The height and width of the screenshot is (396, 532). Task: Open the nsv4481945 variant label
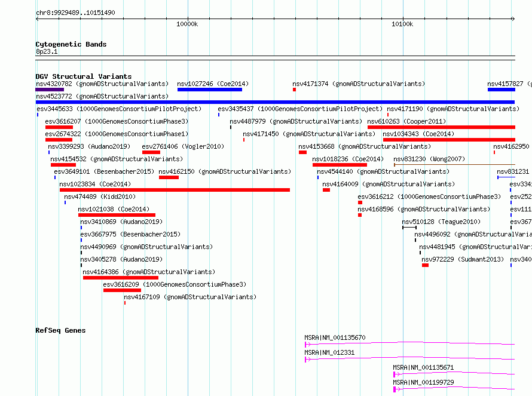click(475, 247)
